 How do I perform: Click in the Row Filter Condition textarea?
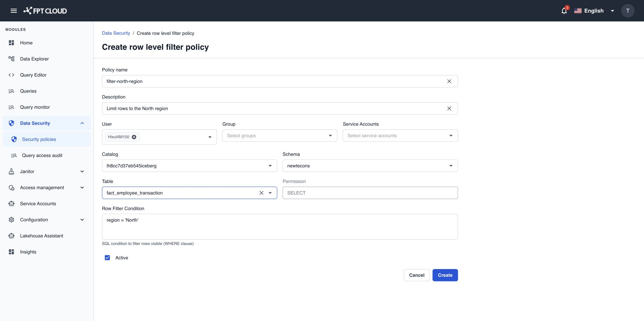point(280,227)
